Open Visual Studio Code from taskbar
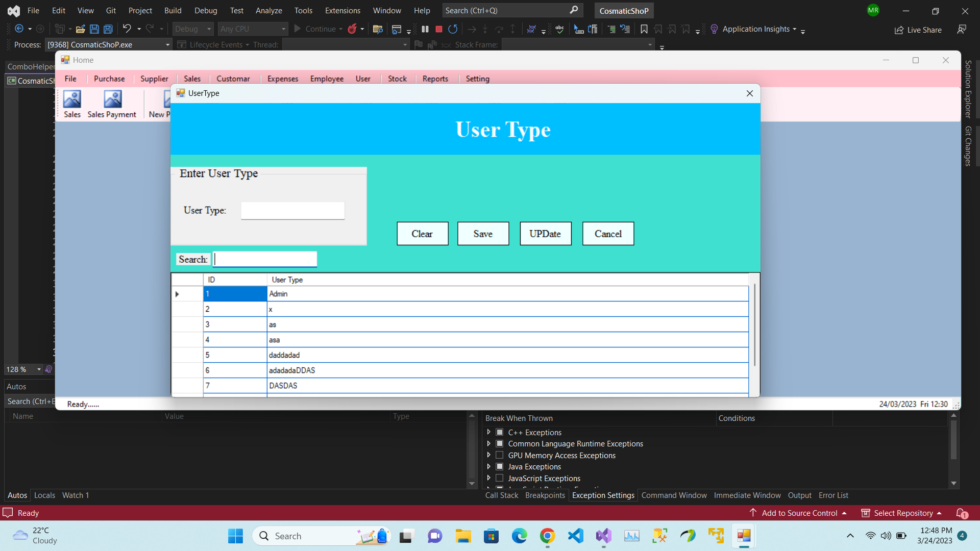980x551 pixels. tap(576, 536)
